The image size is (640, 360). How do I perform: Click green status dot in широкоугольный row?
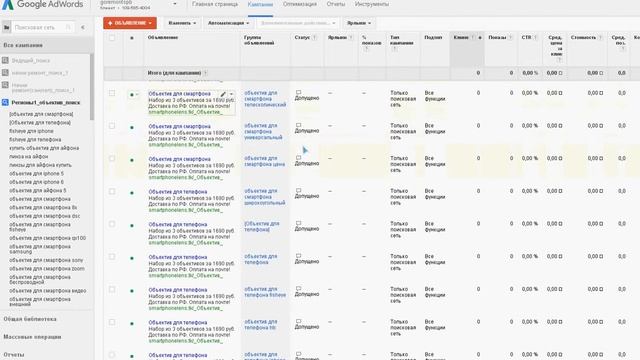tap(131, 193)
